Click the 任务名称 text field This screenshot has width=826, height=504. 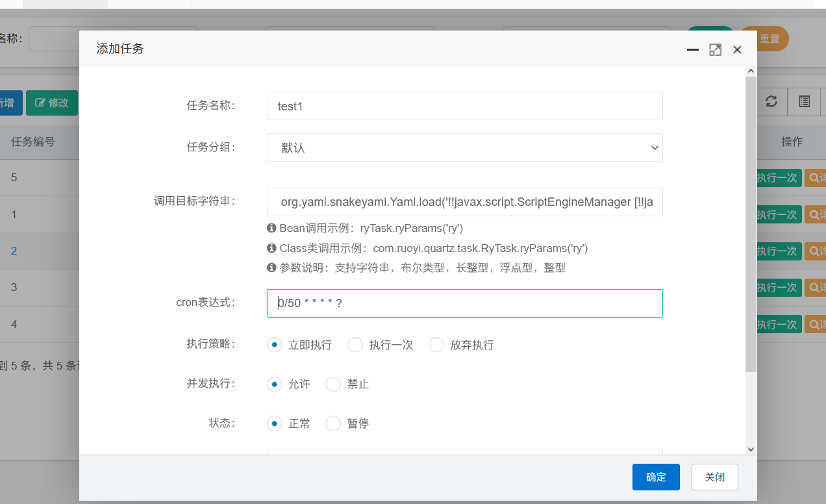point(464,106)
